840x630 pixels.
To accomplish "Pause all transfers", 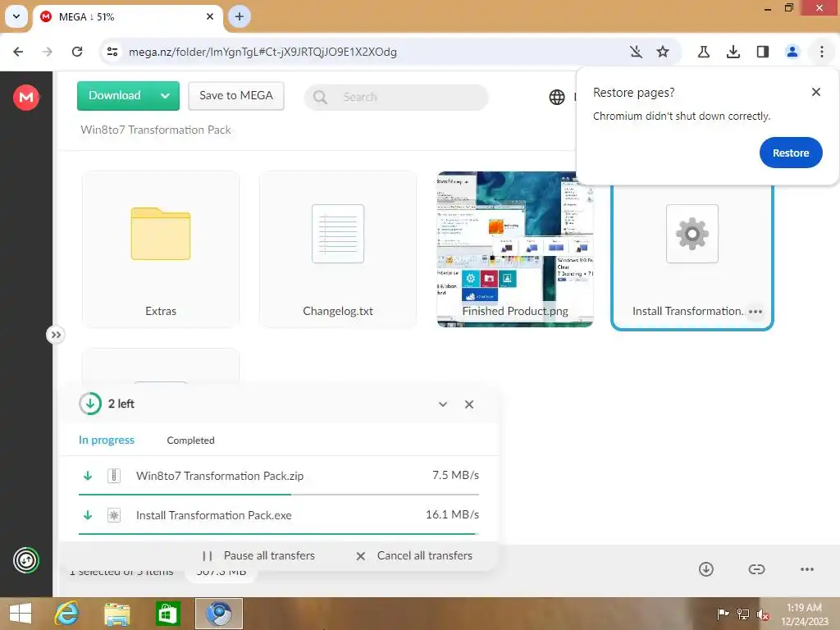I will coord(258,556).
